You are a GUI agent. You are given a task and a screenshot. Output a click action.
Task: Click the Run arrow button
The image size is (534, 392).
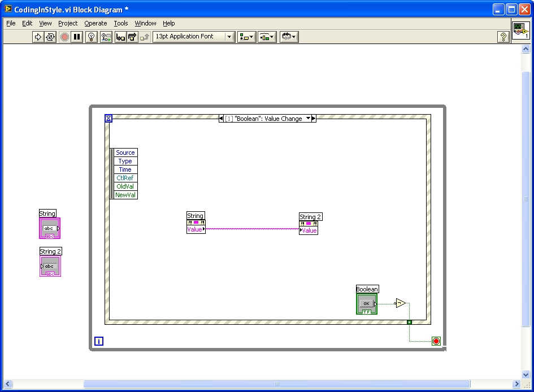point(38,37)
